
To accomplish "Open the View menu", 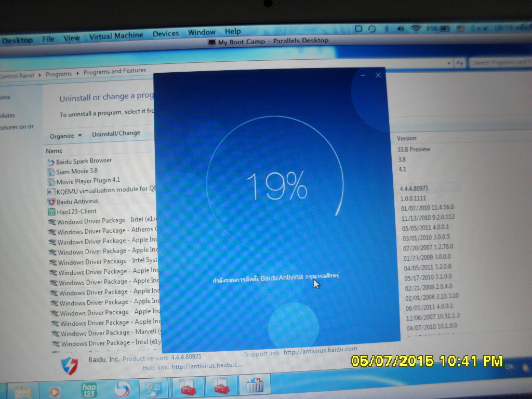I will point(72,38).
